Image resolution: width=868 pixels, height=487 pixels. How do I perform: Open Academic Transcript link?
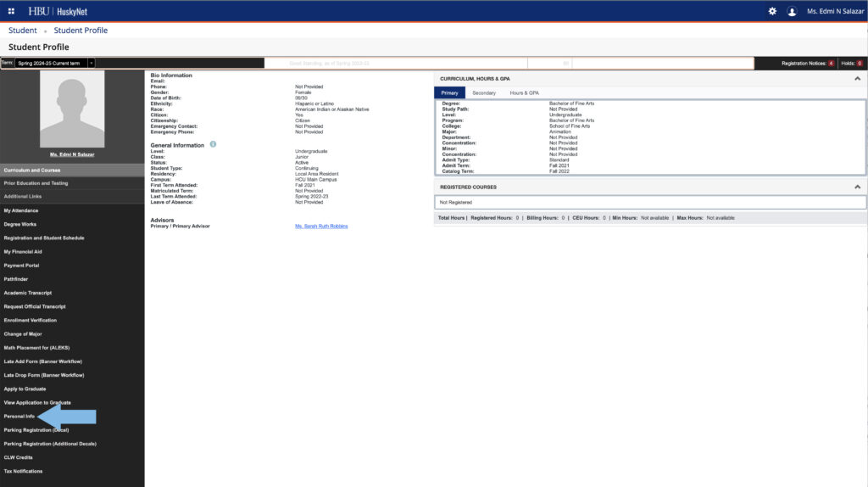pyautogui.click(x=28, y=293)
